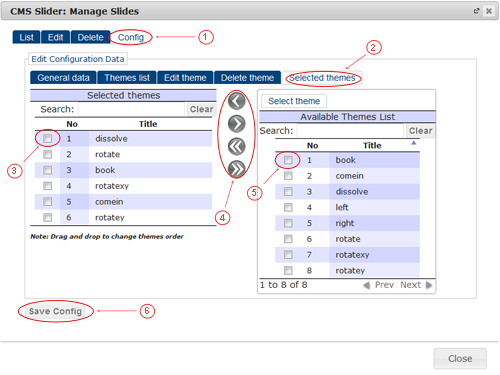The image size is (500, 375).
Task: Check the book row in Selected themes
Action: click(48, 170)
